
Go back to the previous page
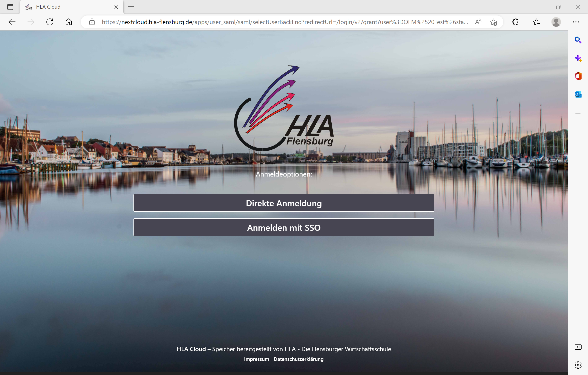coord(12,22)
